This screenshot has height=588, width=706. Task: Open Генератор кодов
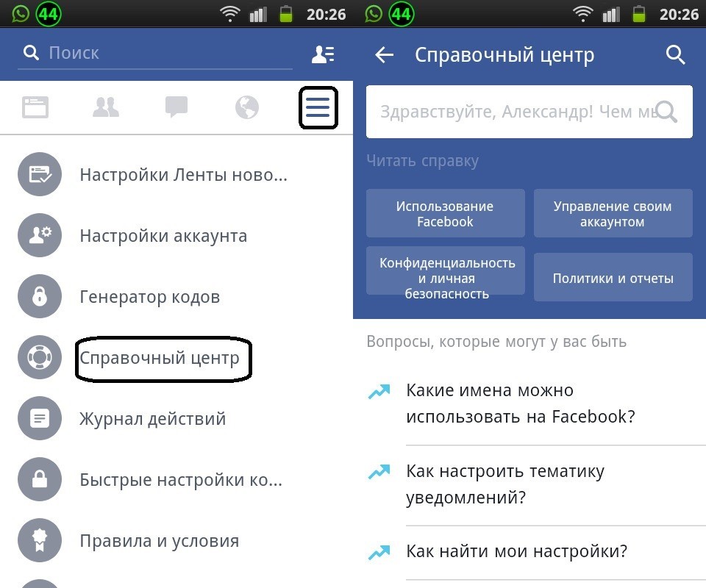150,297
